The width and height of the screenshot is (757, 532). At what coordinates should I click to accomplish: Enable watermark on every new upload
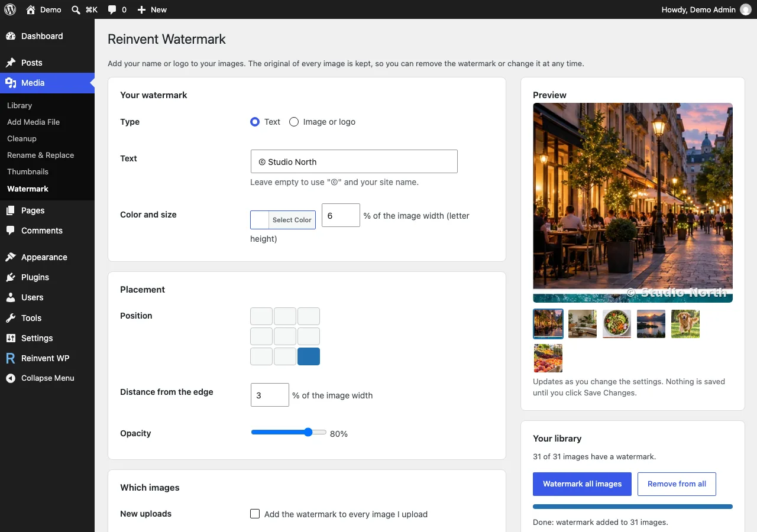click(255, 514)
